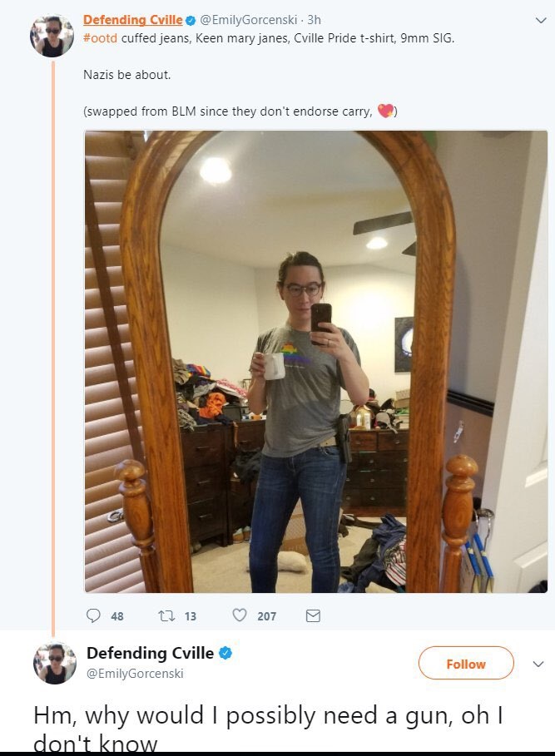Open the lower reply's profile avatar
This screenshot has width=555, height=756.
click(x=54, y=663)
